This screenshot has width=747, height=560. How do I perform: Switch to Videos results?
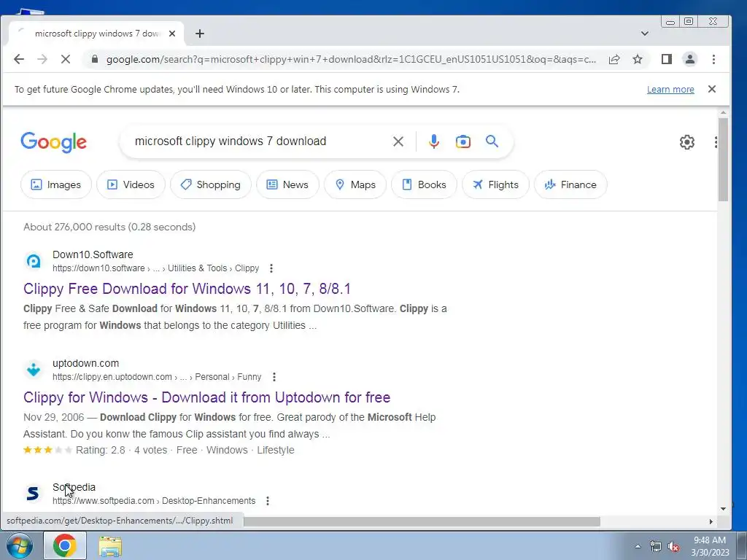[x=131, y=184]
